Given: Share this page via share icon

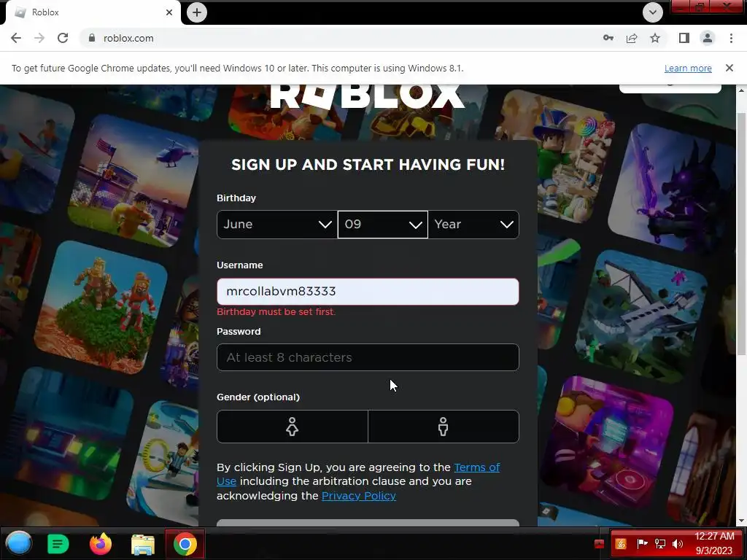Looking at the screenshot, I should [632, 38].
